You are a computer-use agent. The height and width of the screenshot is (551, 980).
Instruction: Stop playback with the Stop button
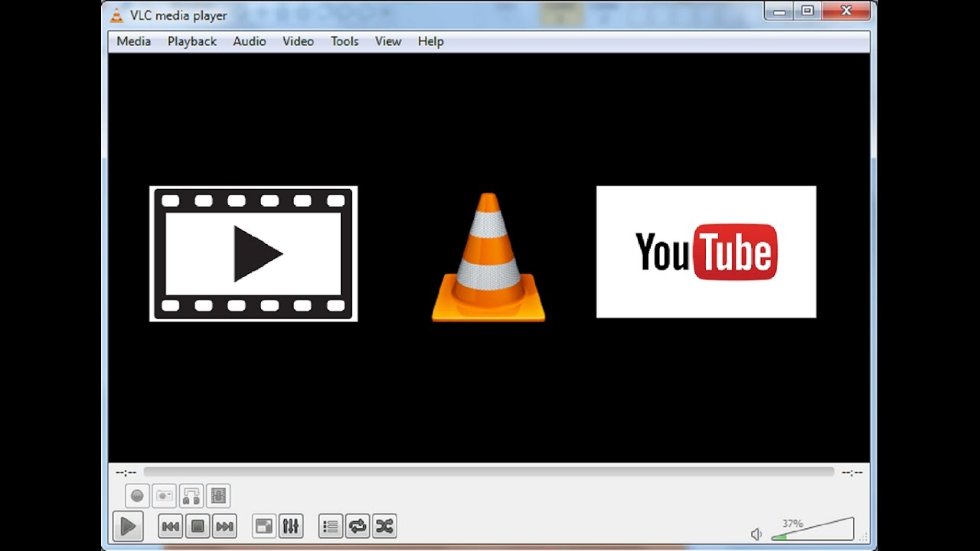(198, 527)
